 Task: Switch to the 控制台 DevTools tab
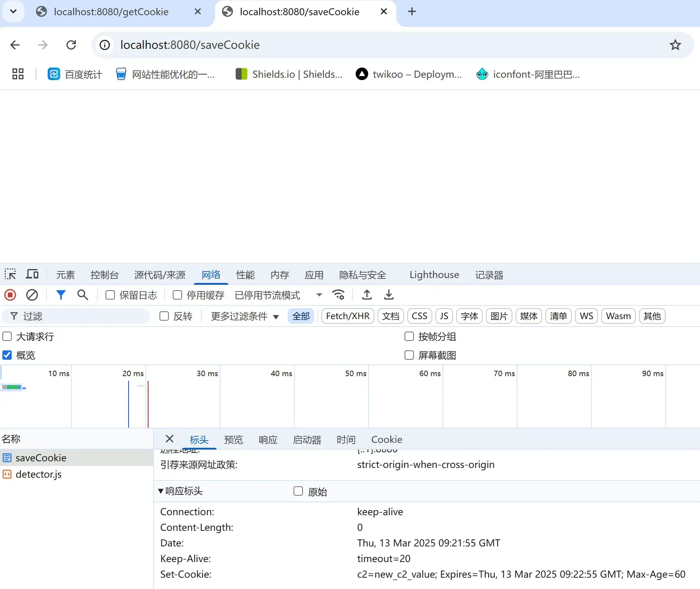104,275
